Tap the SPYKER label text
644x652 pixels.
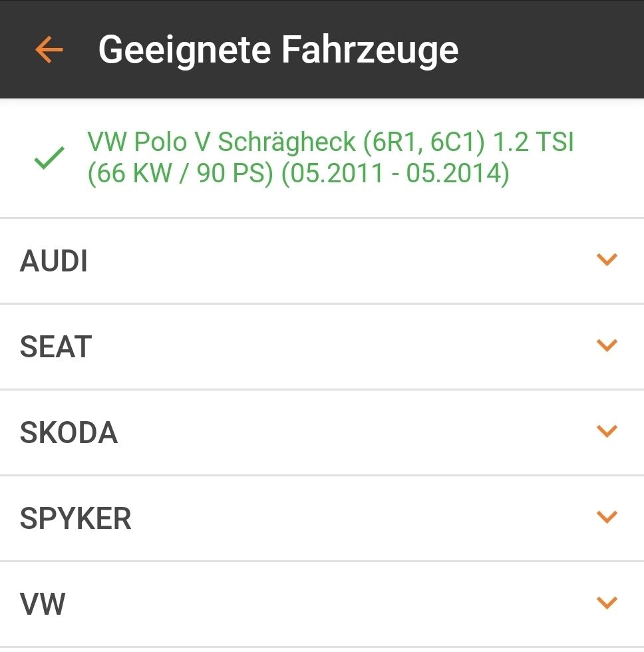point(76,518)
